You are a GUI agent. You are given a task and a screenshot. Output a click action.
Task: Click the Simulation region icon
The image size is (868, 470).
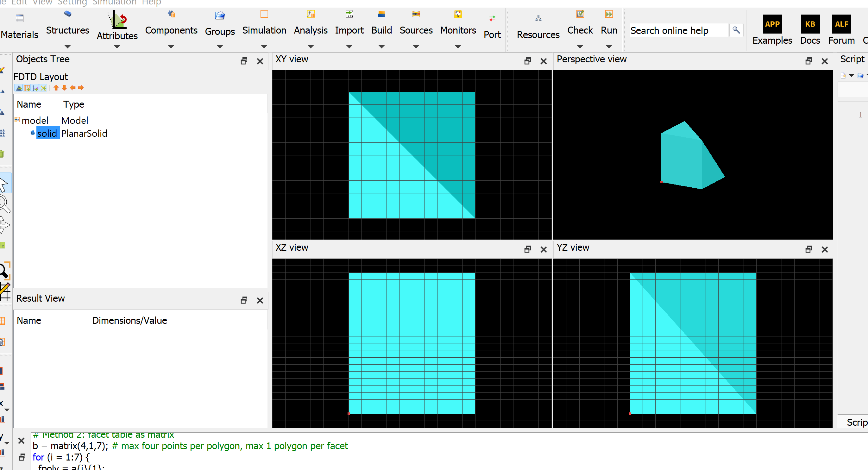(x=264, y=14)
